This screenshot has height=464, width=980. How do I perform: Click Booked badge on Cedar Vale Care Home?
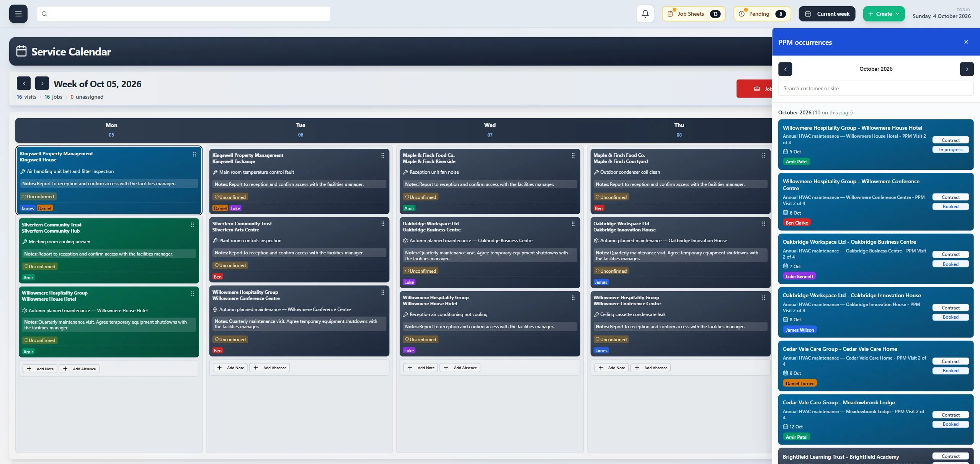pos(951,371)
